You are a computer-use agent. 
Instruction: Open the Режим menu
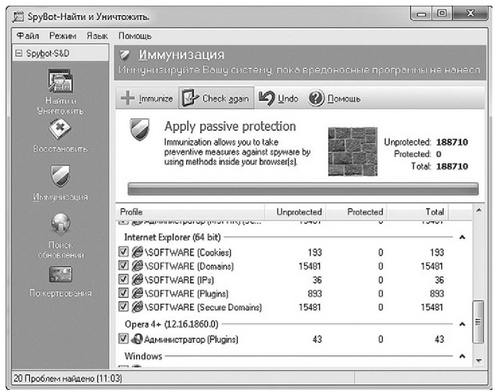click(x=63, y=36)
